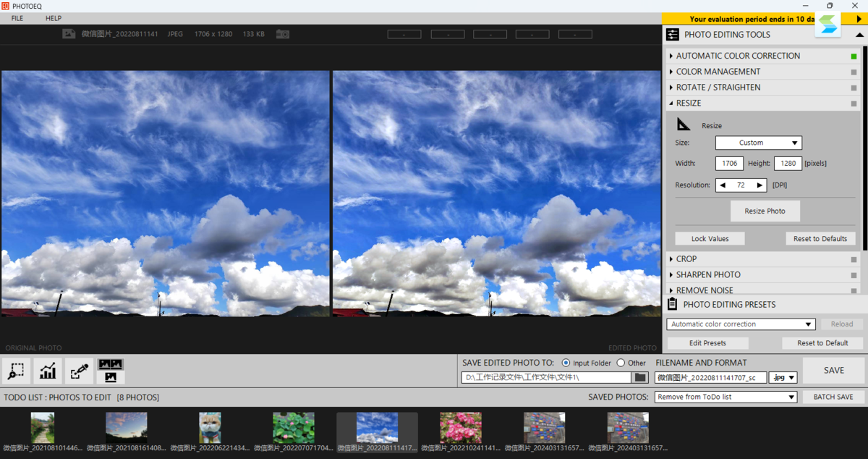Click Reset to Defaults in Resize
The image size is (868, 459).
(820, 239)
